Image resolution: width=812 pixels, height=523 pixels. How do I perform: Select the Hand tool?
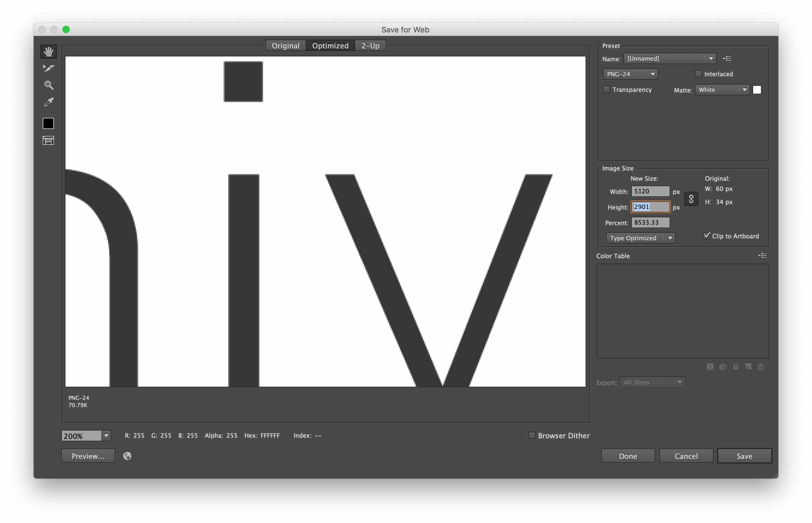point(49,52)
